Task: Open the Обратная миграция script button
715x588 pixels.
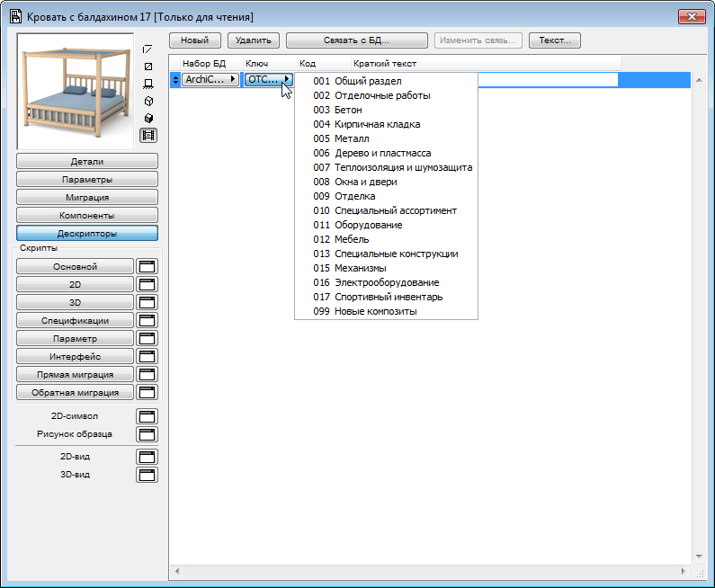Action: (76, 393)
